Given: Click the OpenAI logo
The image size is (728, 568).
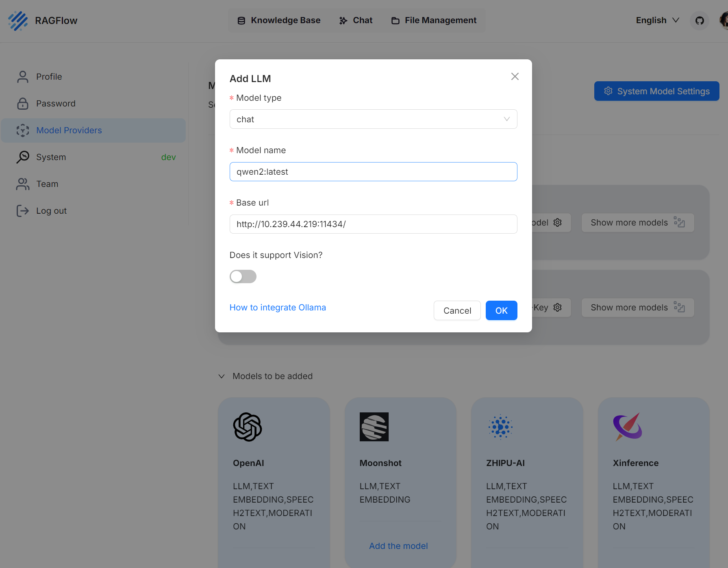Looking at the screenshot, I should [248, 427].
